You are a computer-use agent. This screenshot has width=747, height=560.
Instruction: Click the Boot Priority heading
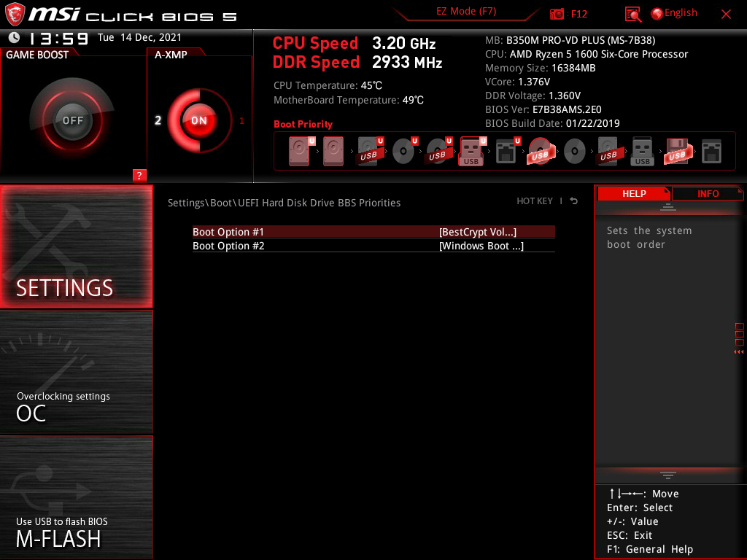point(303,124)
